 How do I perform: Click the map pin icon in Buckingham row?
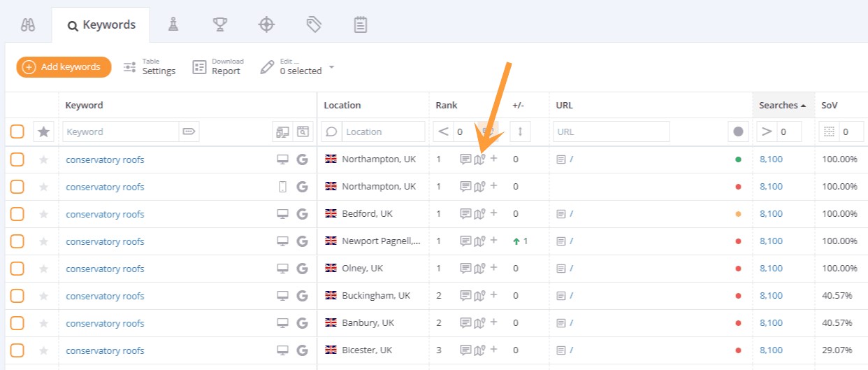pyautogui.click(x=479, y=296)
